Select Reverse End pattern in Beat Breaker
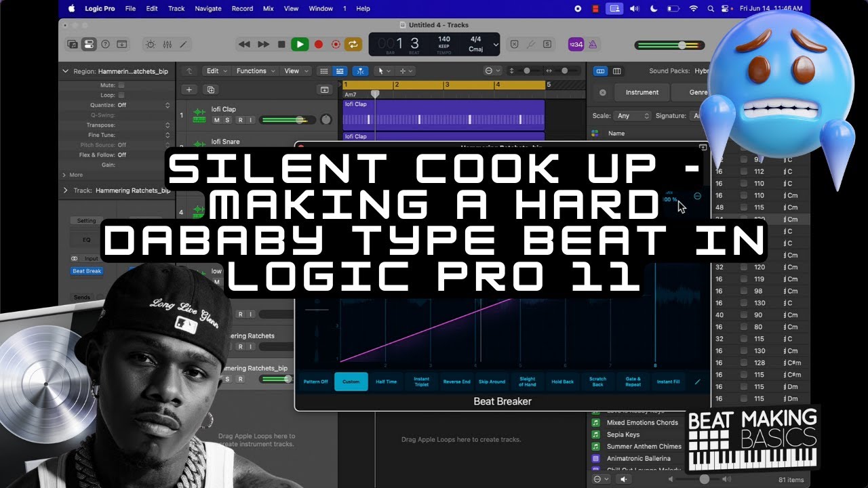Image resolution: width=868 pixels, height=488 pixels. click(x=457, y=382)
